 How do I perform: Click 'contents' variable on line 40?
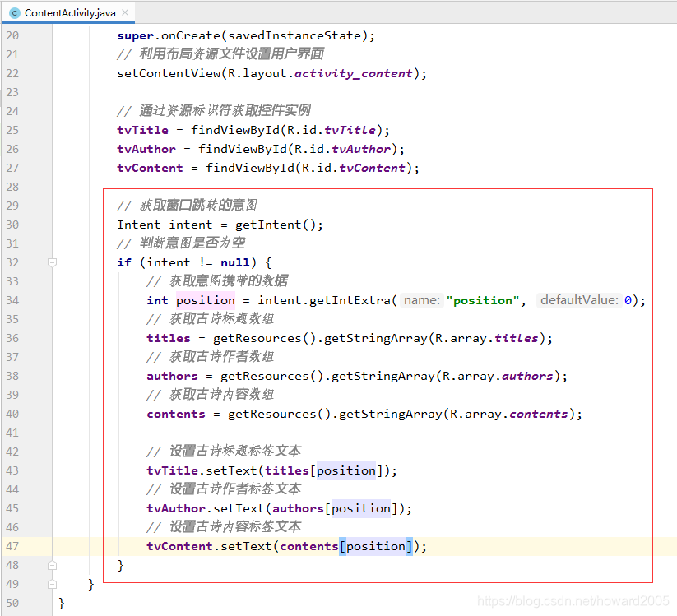176,415
